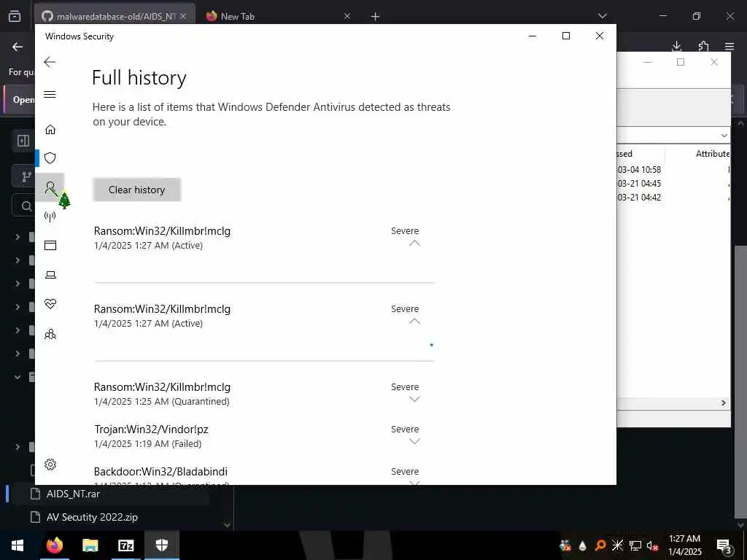Viewport: 747px width, 560px height.
Task: Open the Firefox downloads panel
Action: pyautogui.click(x=676, y=46)
